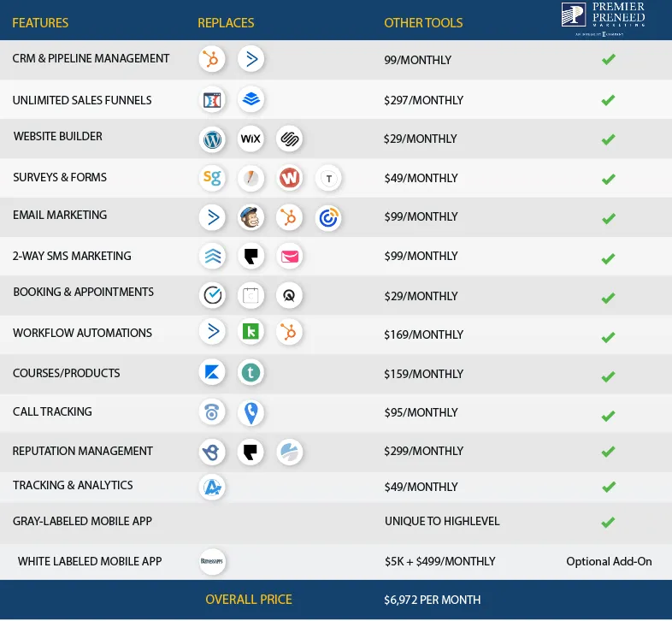672x621 pixels.
Task: Click the FEATURES column header
Action: pyautogui.click(x=40, y=23)
